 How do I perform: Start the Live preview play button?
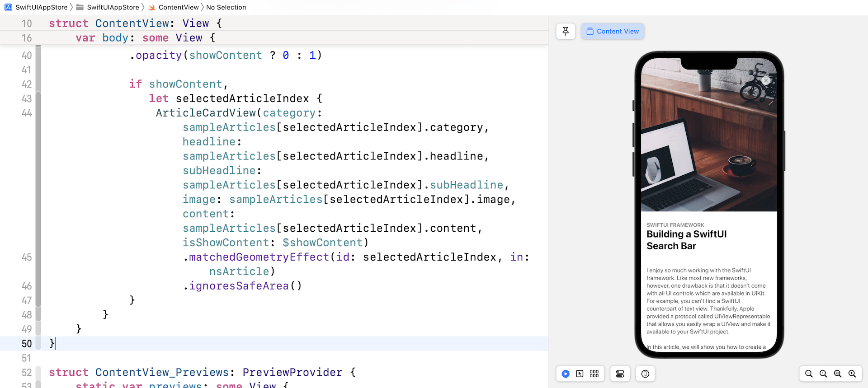click(566, 374)
